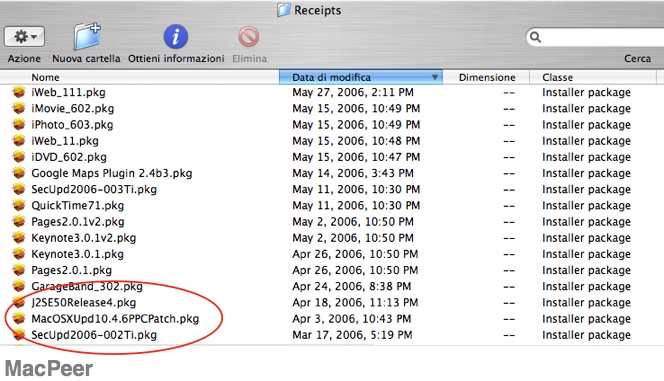Select file name MacOSXUpd10.4.6PPCPatch.pkg
664x381 pixels.
[115, 318]
